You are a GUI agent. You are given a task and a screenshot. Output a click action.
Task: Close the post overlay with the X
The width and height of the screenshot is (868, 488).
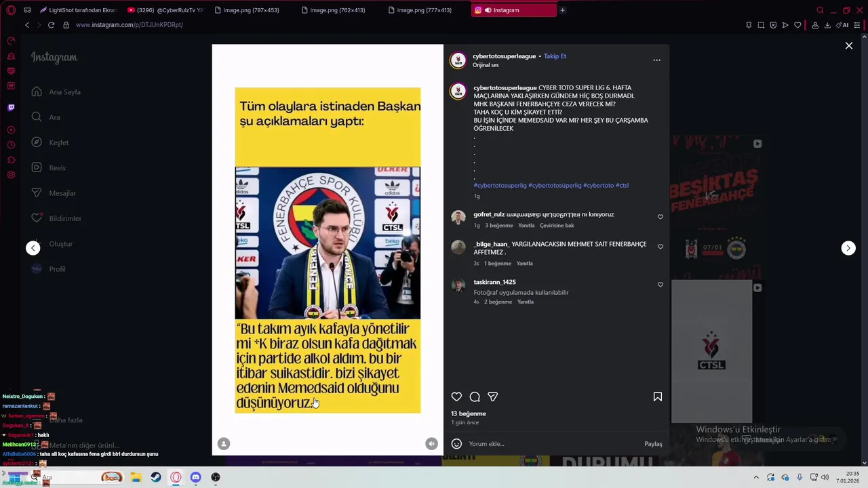click(x=849, y=45)
